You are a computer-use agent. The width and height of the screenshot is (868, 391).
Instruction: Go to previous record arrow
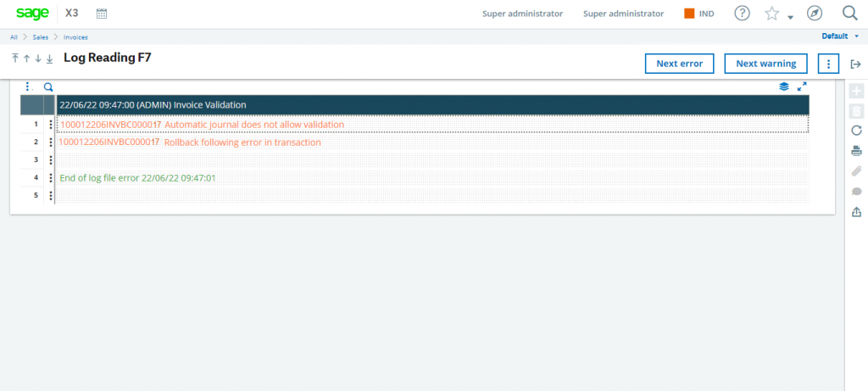(x=26, y=59)
